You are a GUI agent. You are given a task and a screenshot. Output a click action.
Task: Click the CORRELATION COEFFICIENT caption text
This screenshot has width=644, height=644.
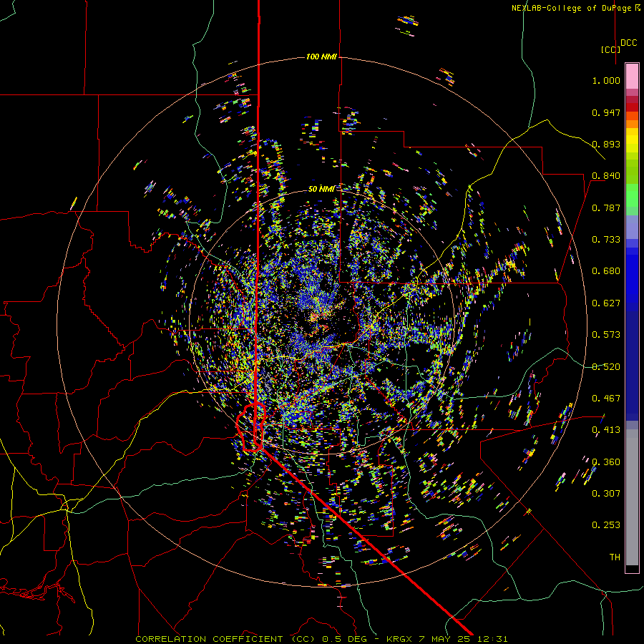209,639
